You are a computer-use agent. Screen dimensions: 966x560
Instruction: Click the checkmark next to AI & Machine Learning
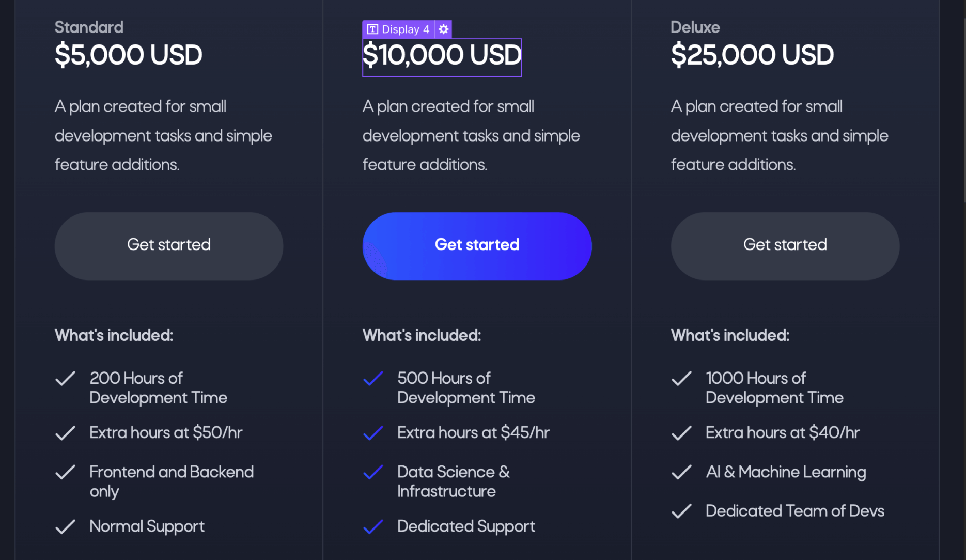681,472
